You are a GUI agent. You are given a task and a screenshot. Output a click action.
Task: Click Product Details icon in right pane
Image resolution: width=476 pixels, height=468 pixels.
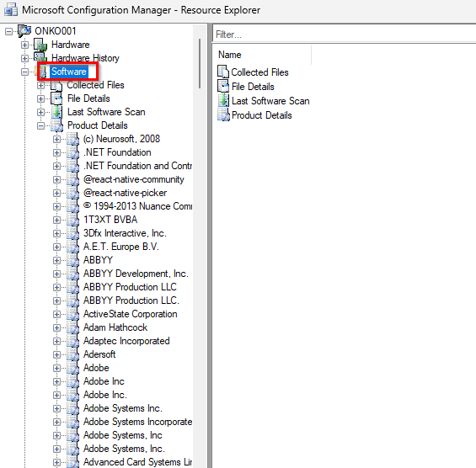click(223, 115)
